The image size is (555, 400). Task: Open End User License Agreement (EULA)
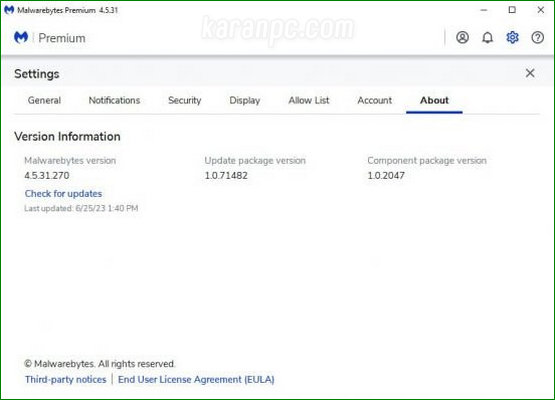(x=196, y=379)
